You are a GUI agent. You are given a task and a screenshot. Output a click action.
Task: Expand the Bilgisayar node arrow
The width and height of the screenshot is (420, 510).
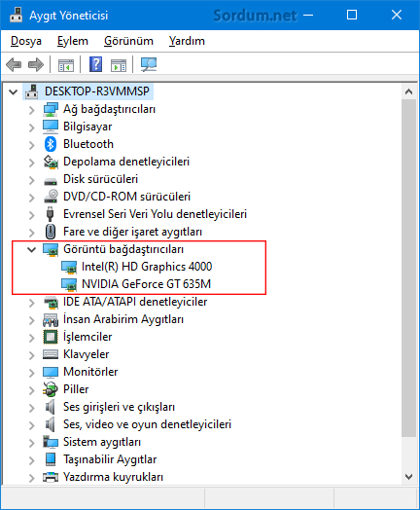coord(31,127)
